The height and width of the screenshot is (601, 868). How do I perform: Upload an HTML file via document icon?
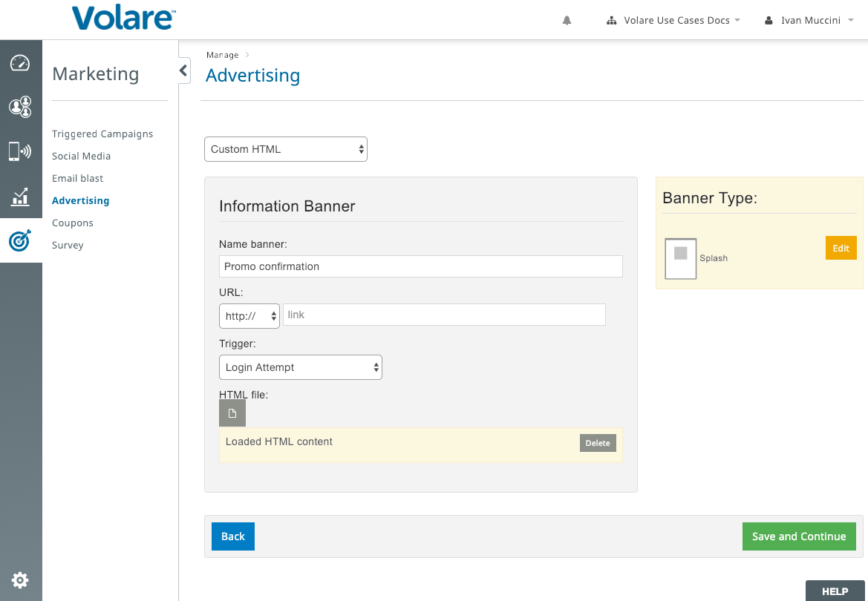pos(232,413)
